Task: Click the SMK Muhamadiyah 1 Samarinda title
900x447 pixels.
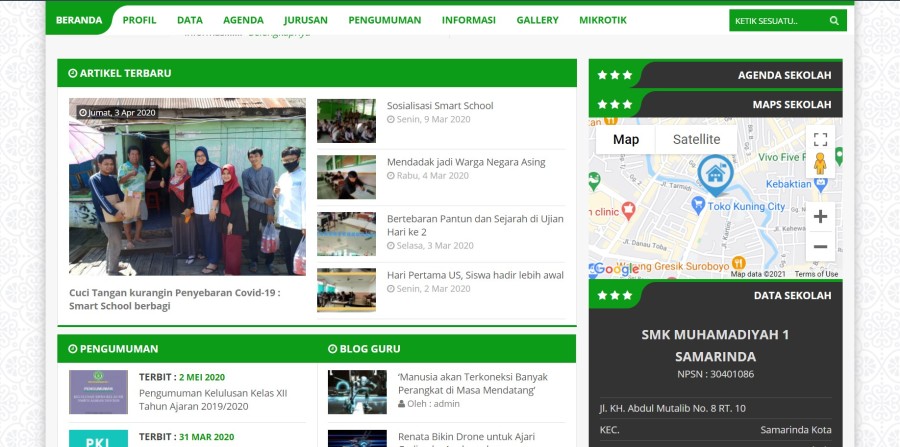Action: (x=715, y=345)
